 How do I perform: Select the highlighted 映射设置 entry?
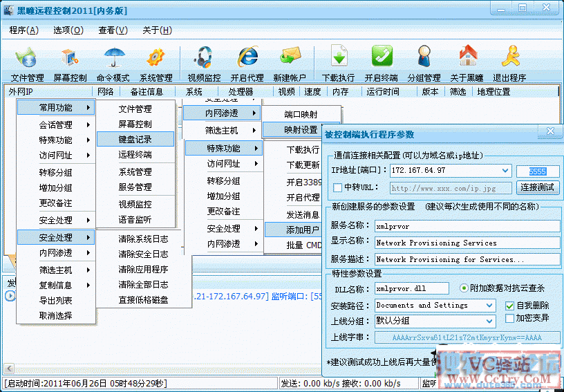tap(292, 129)
